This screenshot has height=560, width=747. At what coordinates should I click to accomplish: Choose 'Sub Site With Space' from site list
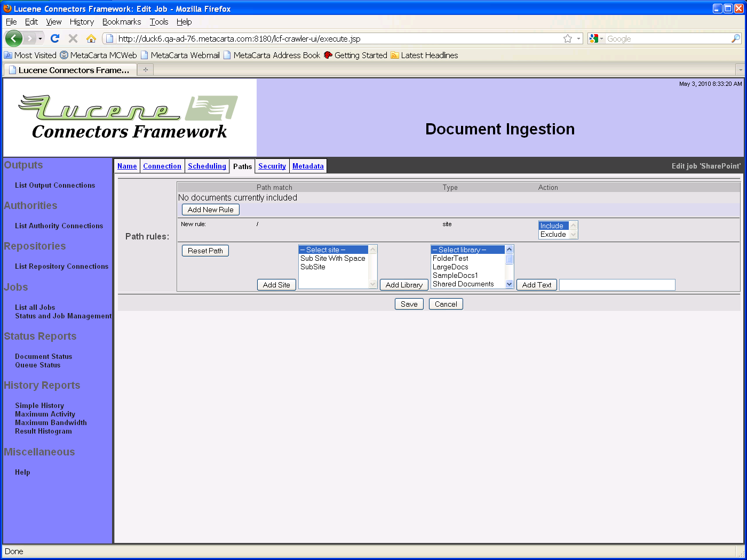pos(332,259)
